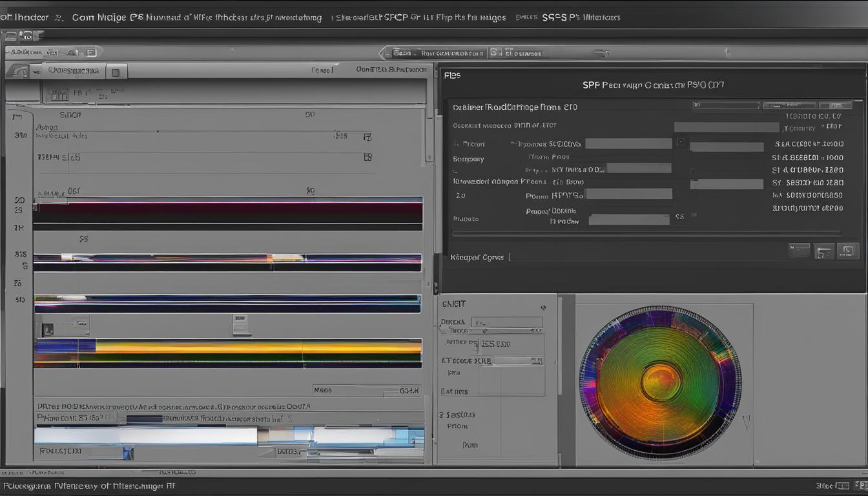868x496 pixels.
Task: Select the Files menu of the SPP dialog
Action: pos(452,74)
